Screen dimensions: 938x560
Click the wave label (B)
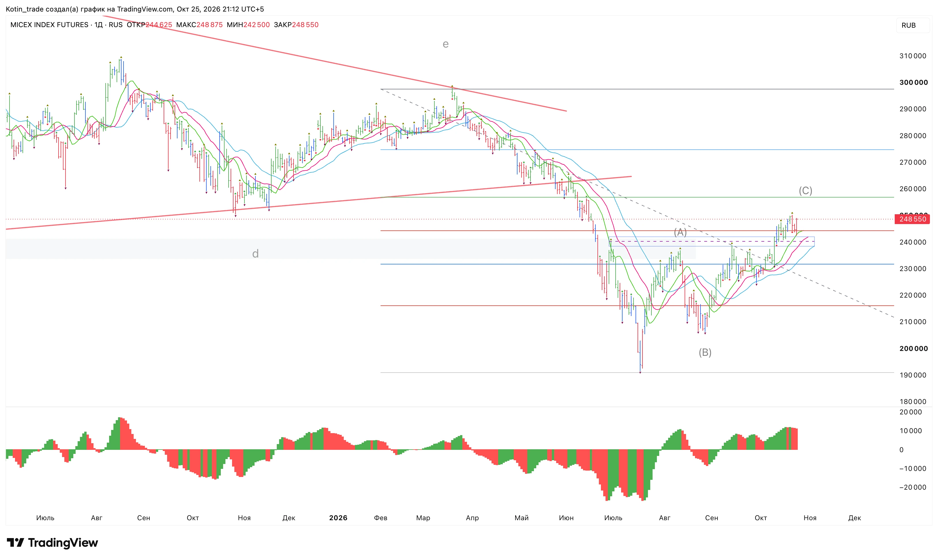[x=705, y=352]
